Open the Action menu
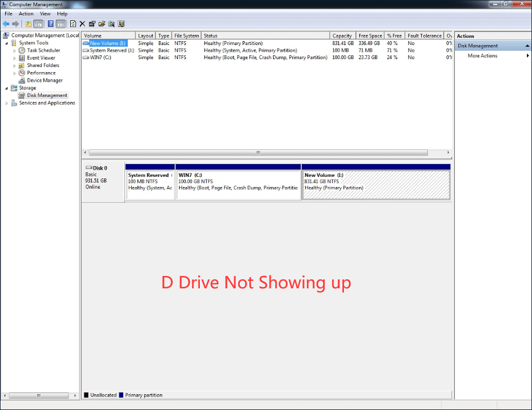The height and width of the screenshot is (410, 532). point(26,14)
